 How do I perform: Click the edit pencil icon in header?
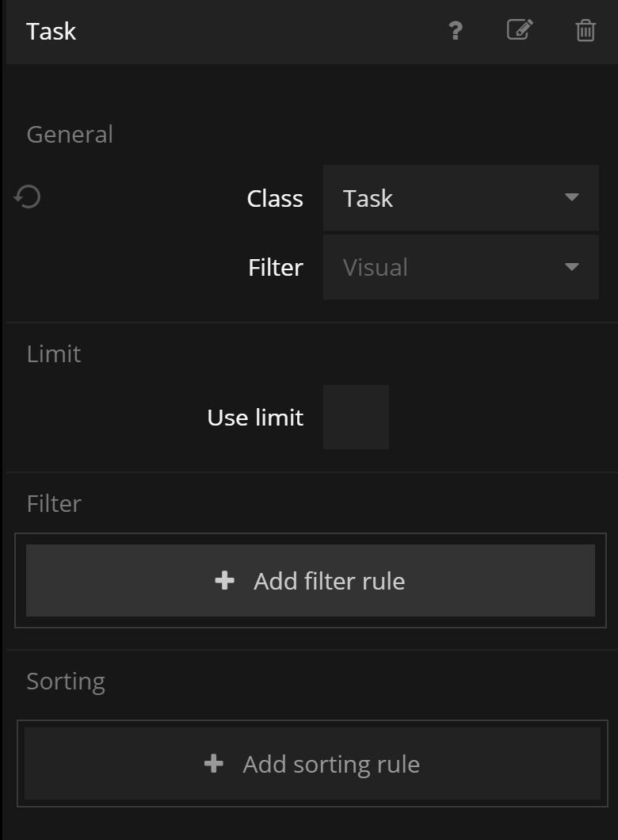pyautogui.click(x=520, y=29)
